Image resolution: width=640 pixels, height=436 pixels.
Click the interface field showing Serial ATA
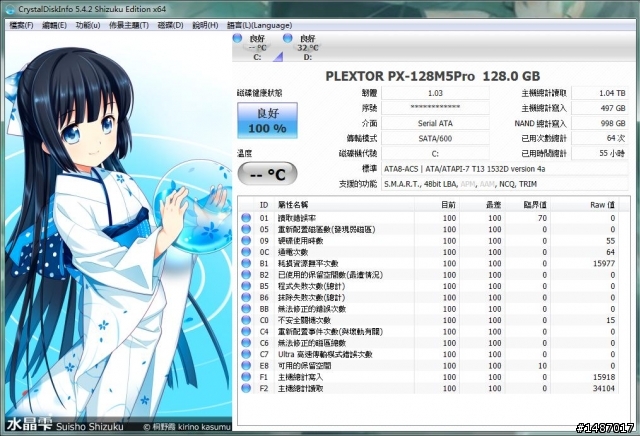pos(435,123)
